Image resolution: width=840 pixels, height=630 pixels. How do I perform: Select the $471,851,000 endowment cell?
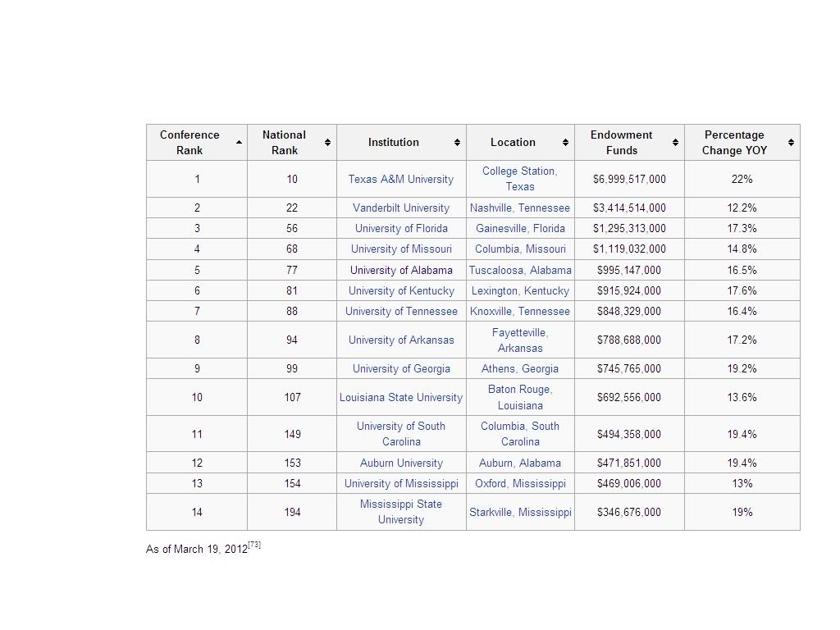click(x=629, y=463)
